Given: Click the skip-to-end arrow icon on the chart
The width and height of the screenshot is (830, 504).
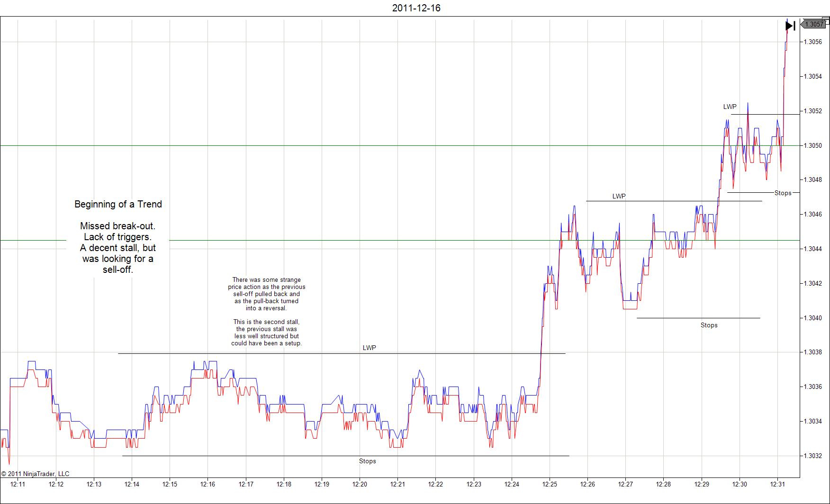Looking at the screenshot, I should pos(790,26).
